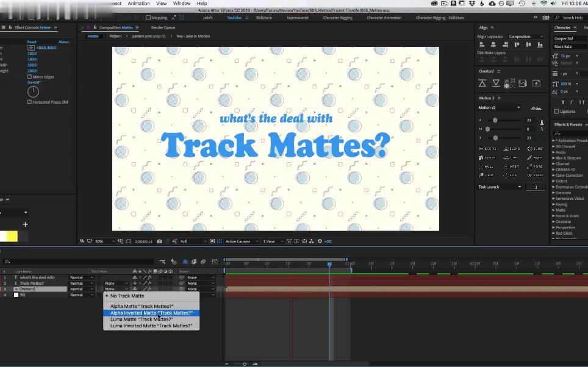Click the horizontal align center icon
The width and height of the screenshot is (588, 367).
tap(493, 45)
